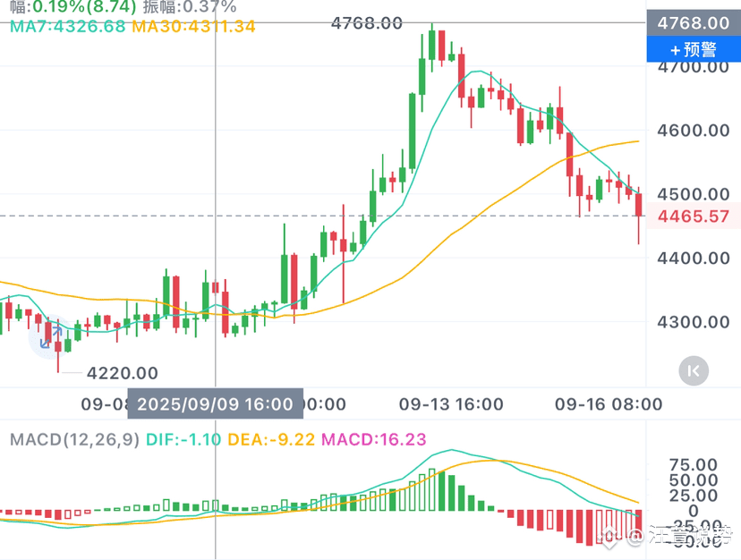Tap the 09-13 16:00 time axis label
Viewport: 741px width, 560px height.
click(x=451, y=404)
